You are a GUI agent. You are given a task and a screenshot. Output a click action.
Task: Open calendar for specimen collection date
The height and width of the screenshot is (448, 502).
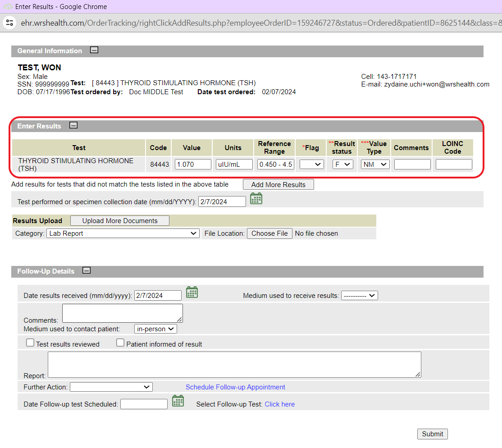click(256, 199)
